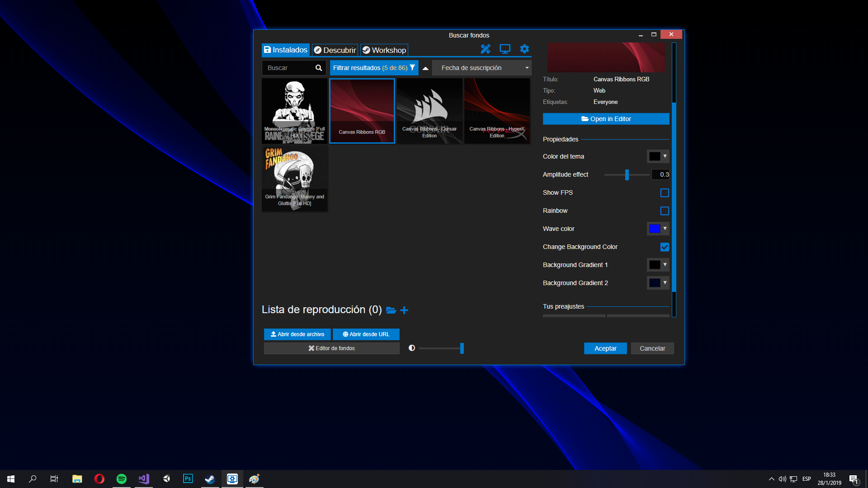The image size is (868, 488).
Task: Switch to the Workshop tab
Action: [x=384, y=50]
